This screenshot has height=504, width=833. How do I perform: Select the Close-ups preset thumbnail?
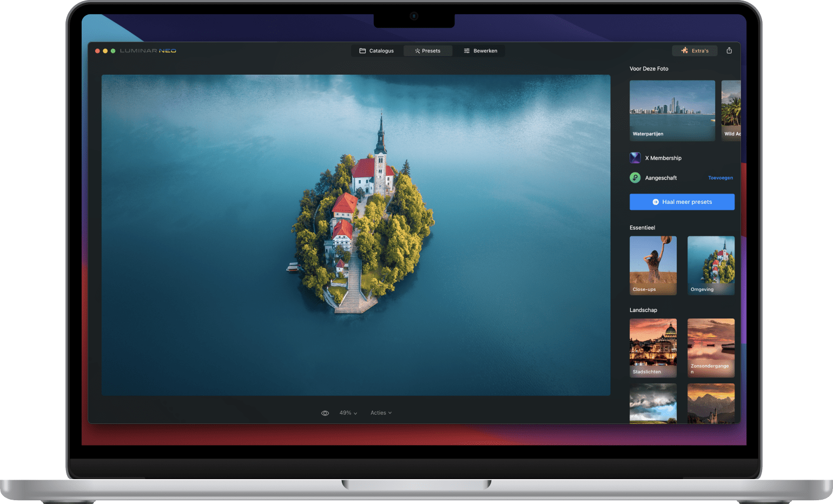click(x=653, y=266)
